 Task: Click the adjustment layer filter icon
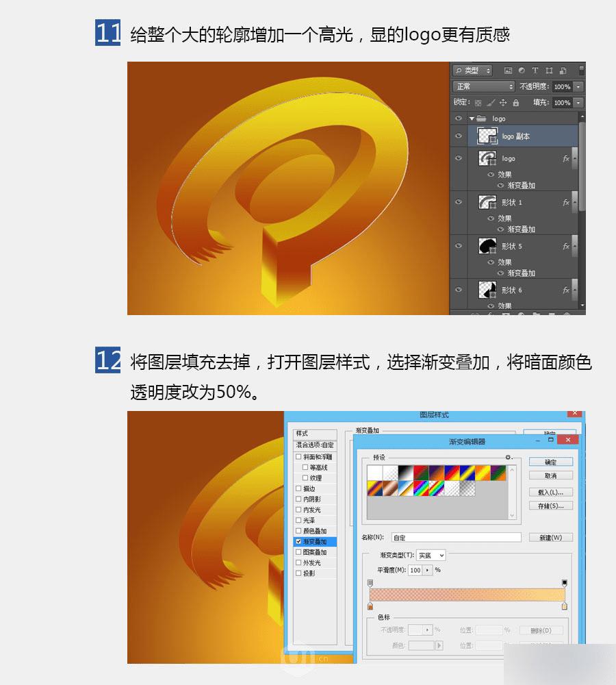click(x=522, y=71)
